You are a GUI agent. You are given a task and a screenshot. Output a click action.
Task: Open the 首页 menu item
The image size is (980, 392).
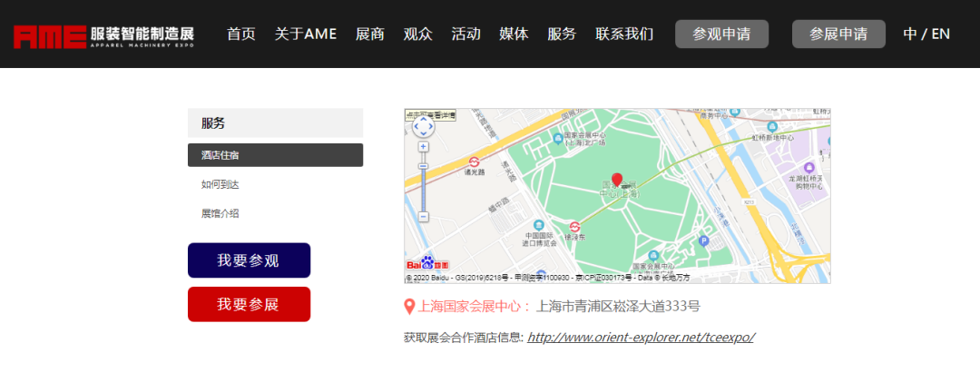tap(241, 34)
